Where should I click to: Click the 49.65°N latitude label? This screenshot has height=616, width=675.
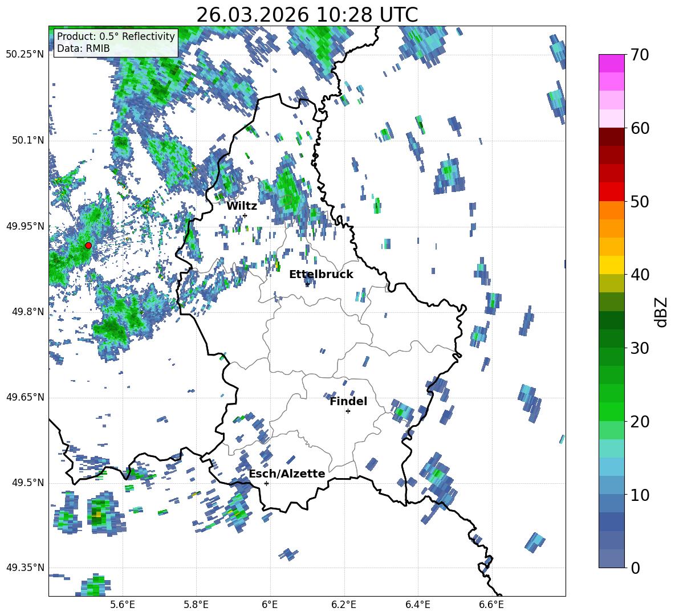[25, 397]
